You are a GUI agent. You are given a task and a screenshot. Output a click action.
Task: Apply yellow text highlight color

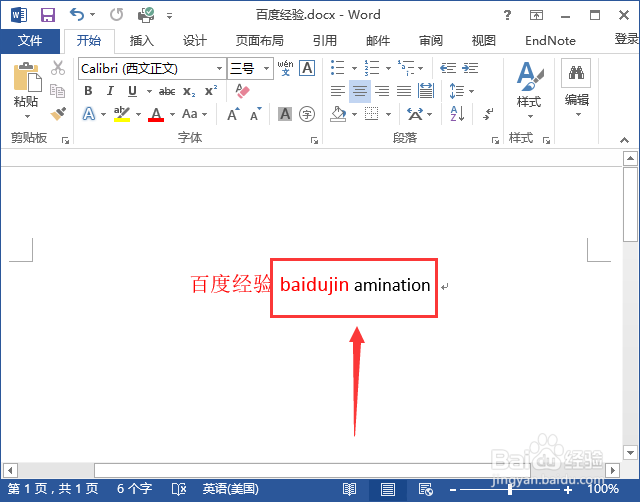(x=122, y=114)
